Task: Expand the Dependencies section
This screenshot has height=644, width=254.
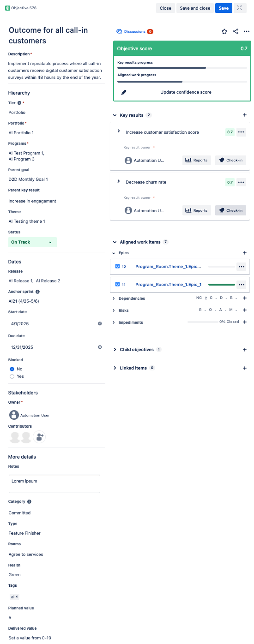Action: tap(114, 298)
